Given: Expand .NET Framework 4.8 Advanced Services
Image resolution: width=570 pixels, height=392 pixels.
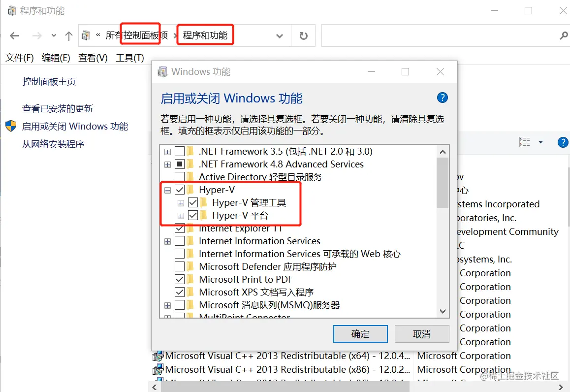Looking at the screenshot, I should tap(167, 164).
